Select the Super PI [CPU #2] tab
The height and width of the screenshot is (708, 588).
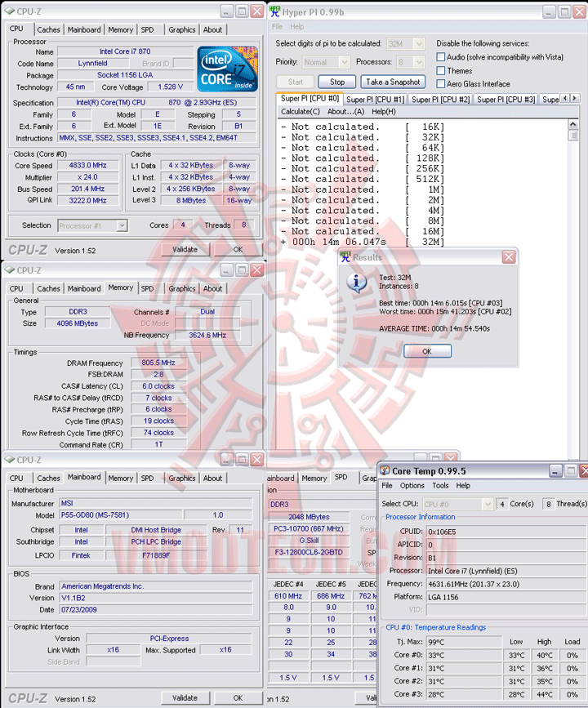coord(441,100)
